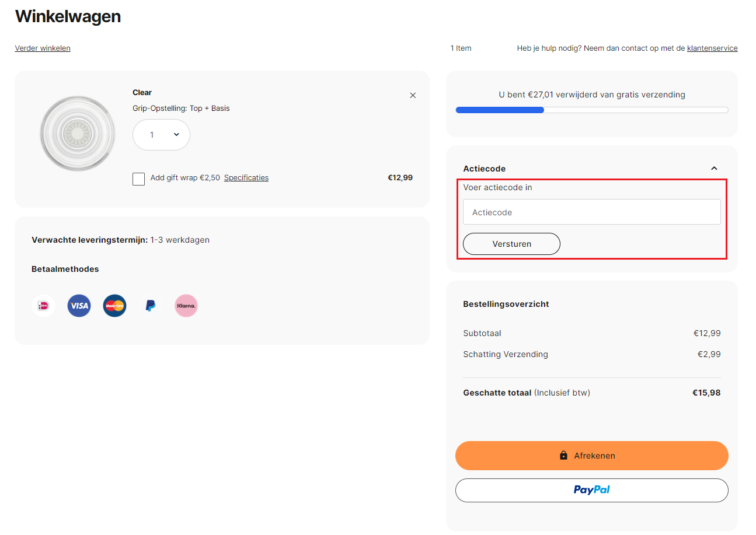This screenshot has height=535, width=756.
Task: Remove the Clear item with the X
Action: (x=413, y=95)
